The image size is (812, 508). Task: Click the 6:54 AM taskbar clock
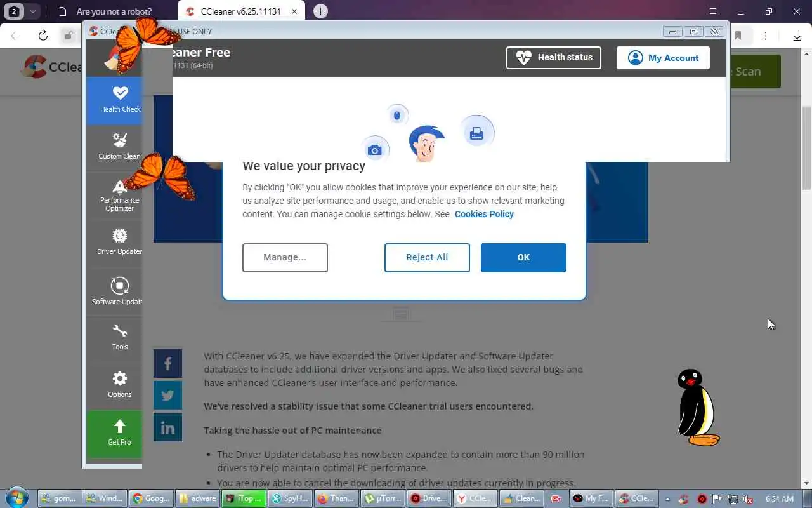pyautogui.click(x=779, y=499)
